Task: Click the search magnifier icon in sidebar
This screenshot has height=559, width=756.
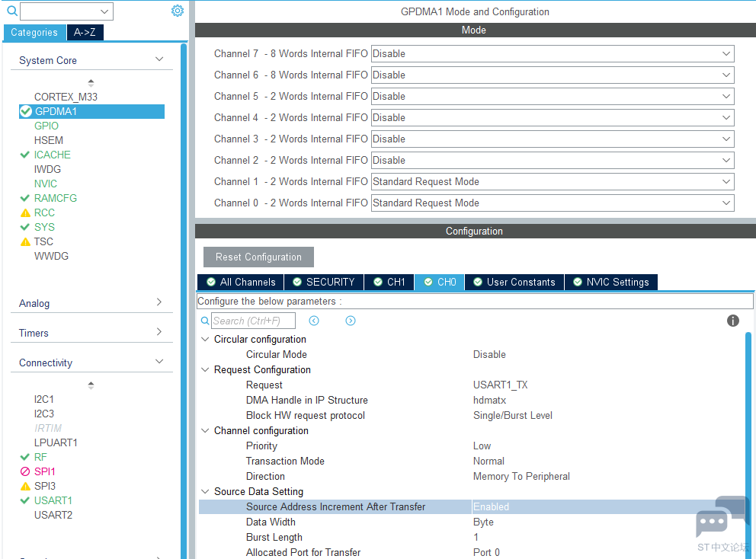Action: click(x=12, y=11)
